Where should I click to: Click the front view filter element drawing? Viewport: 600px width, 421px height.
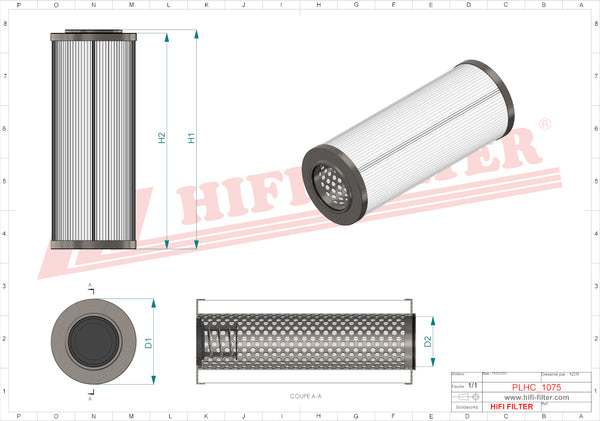point(92,139)
